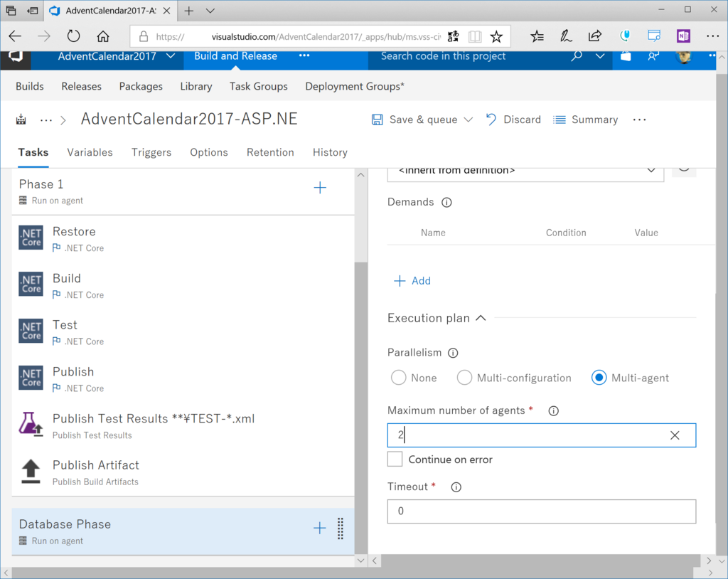The height and width of the screenshot is (579, 728).
Task: Select the Publish Test Results flask icon
Action: click(31, 424)
